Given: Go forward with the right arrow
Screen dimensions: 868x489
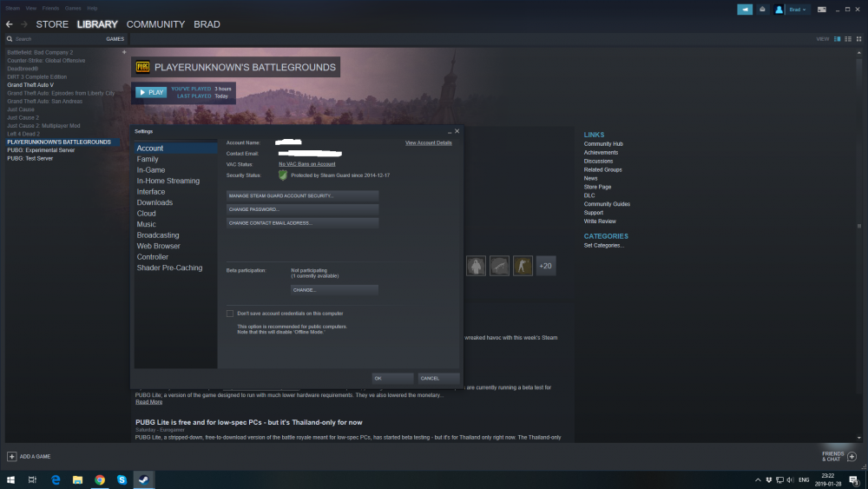Looking at the screenshot, I should coord(23,24).
